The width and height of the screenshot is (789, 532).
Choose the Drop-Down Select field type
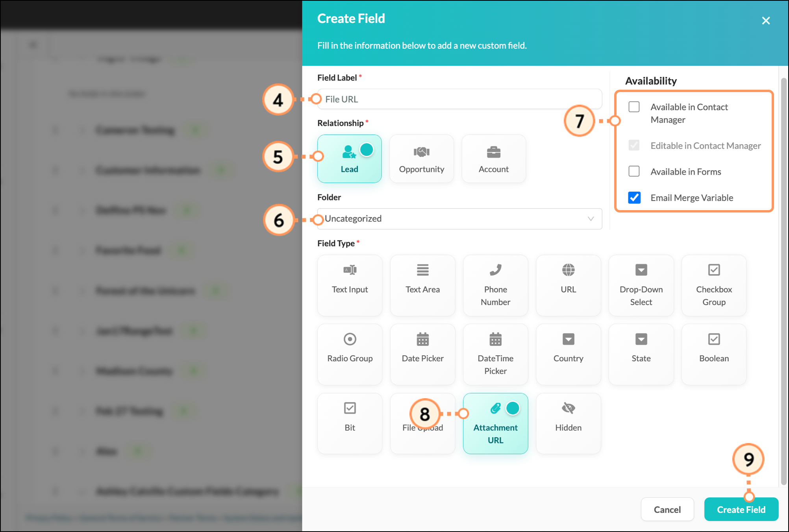[641, 285]
